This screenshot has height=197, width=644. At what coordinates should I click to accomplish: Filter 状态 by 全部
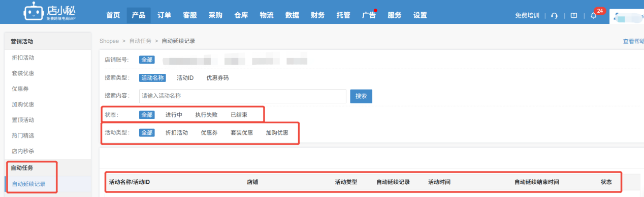[147, 115]
